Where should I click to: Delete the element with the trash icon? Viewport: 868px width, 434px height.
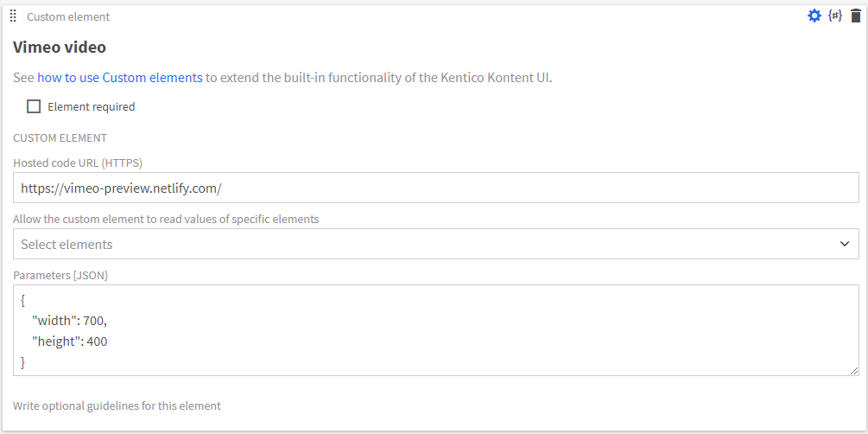[856, 16]
